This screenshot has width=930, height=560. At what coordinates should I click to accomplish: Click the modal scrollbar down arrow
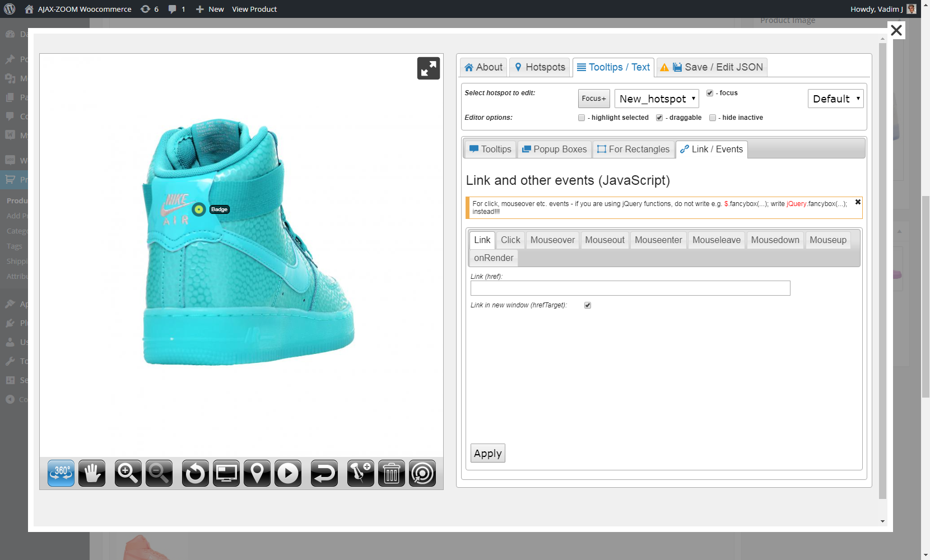point(882,521)
